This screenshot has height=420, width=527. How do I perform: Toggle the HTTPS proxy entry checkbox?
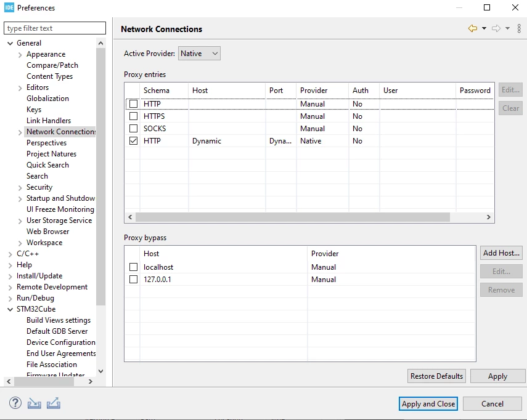[133, 116]
